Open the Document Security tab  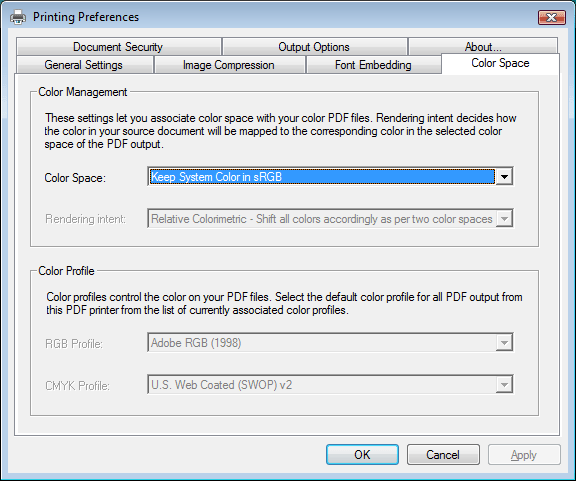point(118,47)
